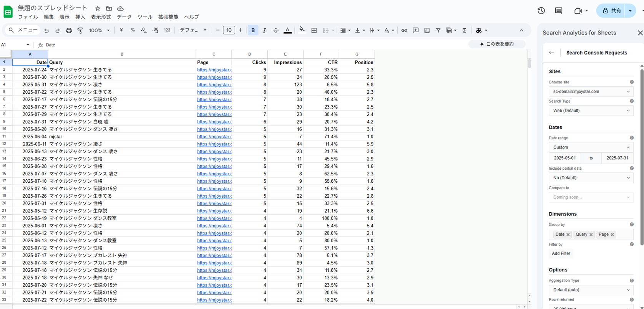The width and height of the screenshot is (644, 309).
Task: Create a filter with the funnel icon
Action: [x=438, y=30]
